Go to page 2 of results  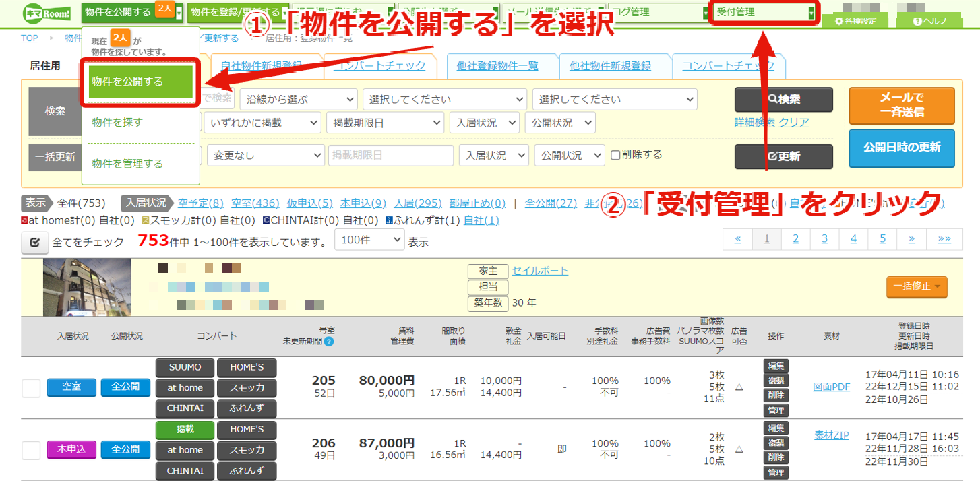[x=796, y=239]
